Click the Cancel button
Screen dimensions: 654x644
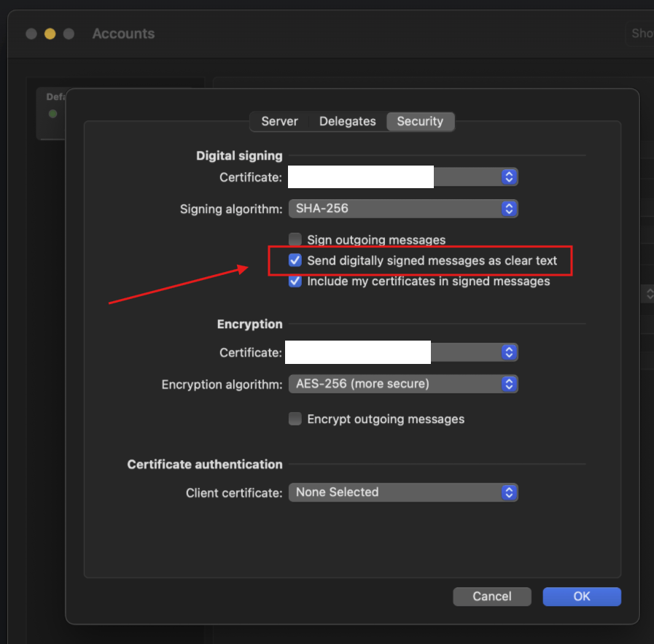(492, 597)
